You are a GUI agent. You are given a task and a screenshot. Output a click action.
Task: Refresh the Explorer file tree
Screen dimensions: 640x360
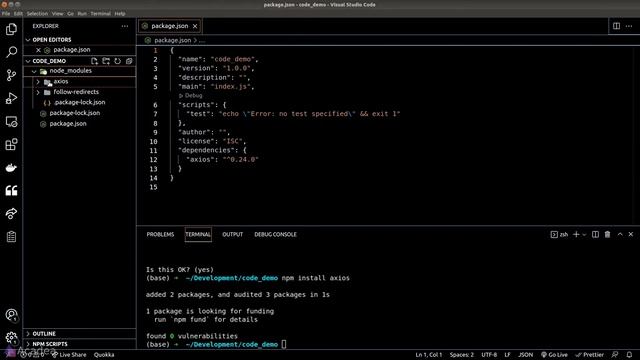(x=118, y=61)
